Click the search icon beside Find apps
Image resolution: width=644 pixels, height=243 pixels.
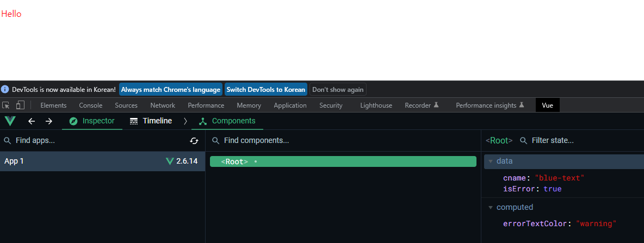pos(8,141)
